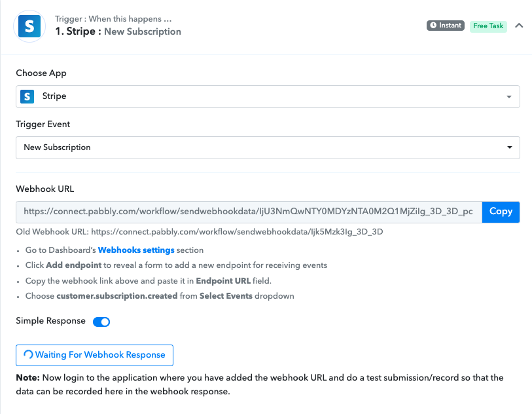Toggle the Simple Response switch
This screenshot has height=414, width=532.
pos(101,322)
